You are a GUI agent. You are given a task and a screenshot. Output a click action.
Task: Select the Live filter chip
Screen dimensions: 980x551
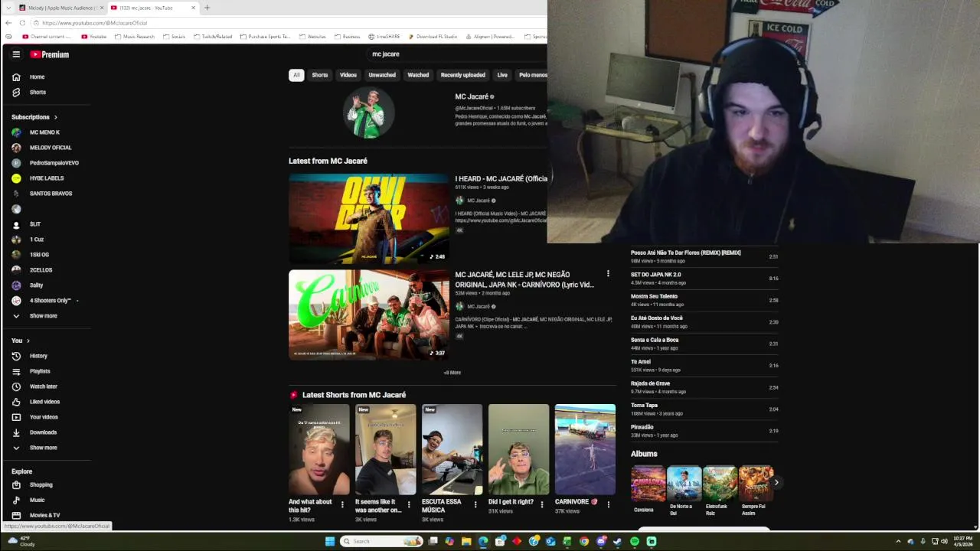point(502,75)
